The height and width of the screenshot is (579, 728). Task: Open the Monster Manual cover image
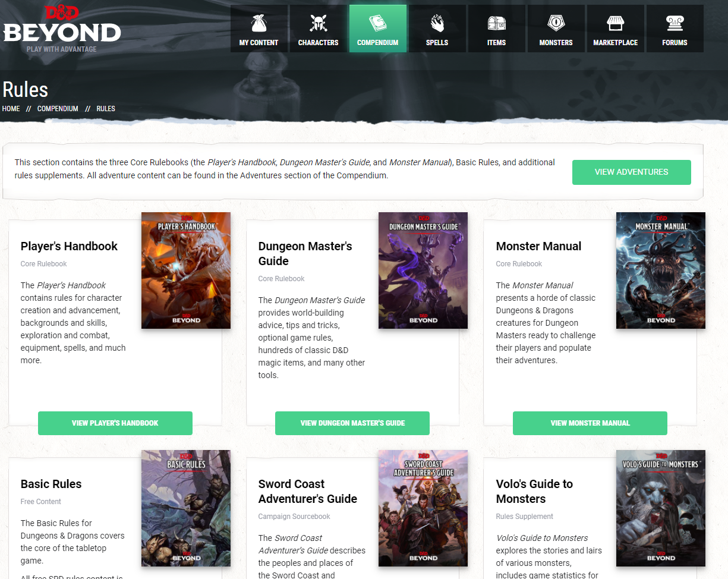tap(661, 270)
